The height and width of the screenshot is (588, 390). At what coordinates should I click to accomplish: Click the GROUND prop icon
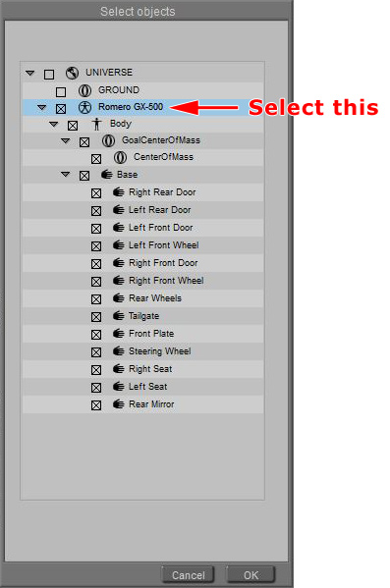pyautogui.click(x=84, y=90)
